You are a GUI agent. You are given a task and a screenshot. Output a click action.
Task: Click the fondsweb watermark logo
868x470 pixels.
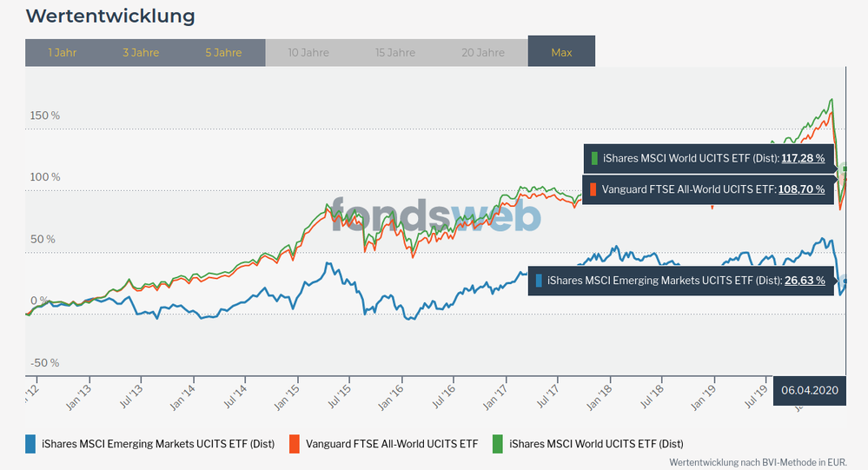click(435, 214)
